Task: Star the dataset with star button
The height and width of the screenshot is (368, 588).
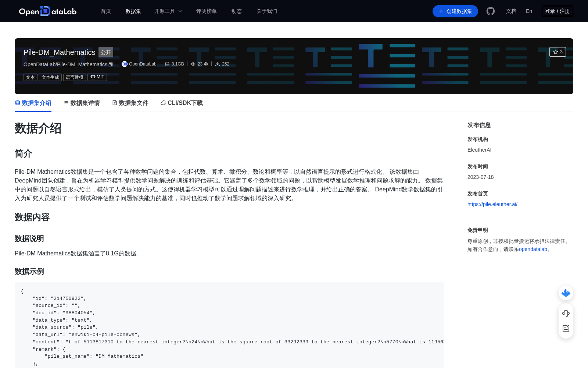Action: [557, 52]
